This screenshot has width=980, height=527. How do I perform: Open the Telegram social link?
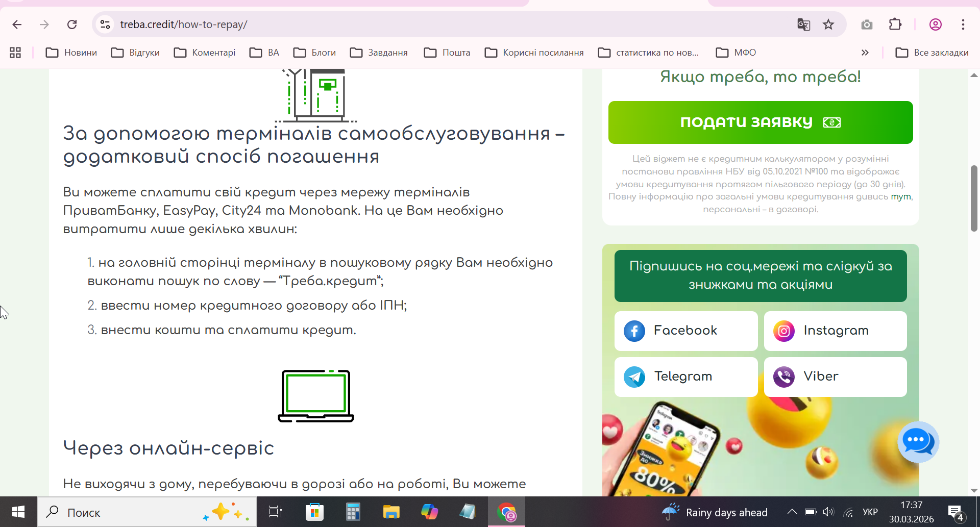686,377
